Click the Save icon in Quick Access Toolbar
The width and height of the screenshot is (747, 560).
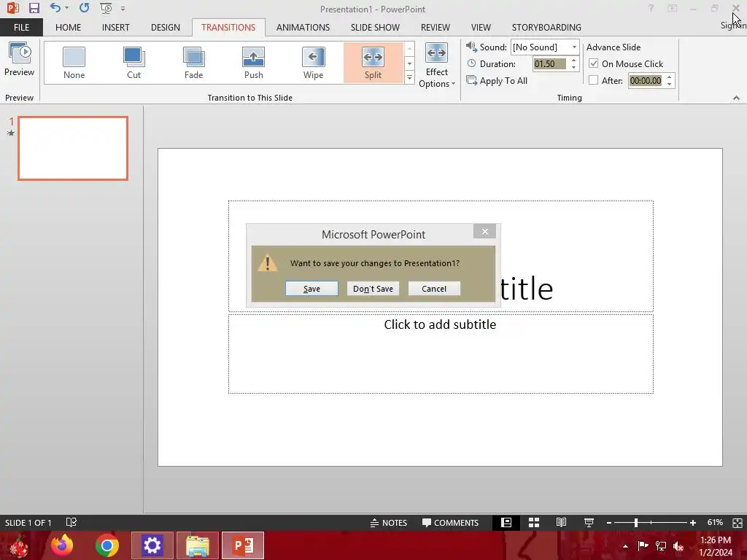34,8
